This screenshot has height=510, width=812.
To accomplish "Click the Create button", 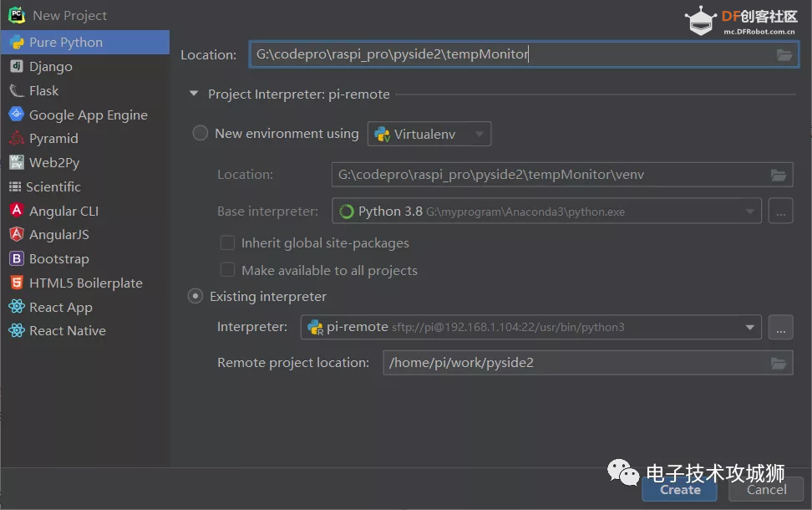I will 679,489.
